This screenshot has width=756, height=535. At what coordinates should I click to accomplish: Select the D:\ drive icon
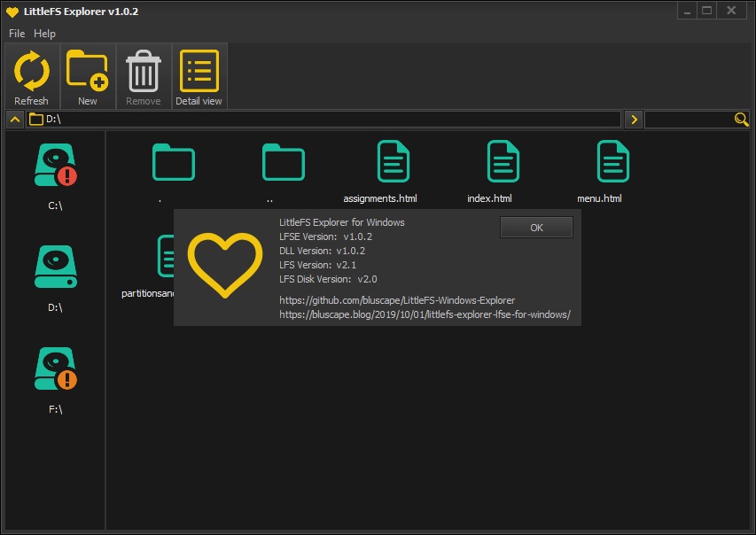point(56,267)
